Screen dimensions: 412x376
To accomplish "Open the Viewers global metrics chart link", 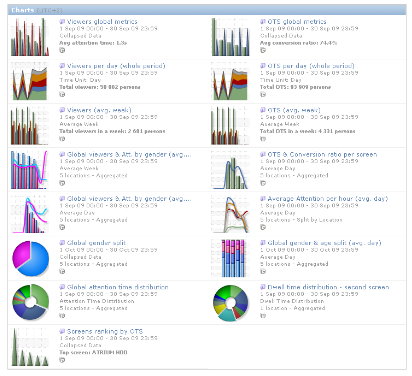I will coord(102,22).
